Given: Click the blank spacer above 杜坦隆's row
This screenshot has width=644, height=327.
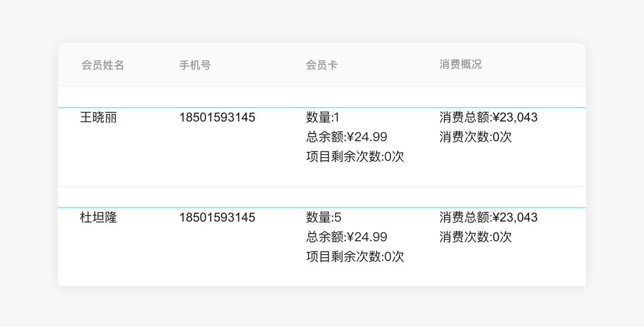Looking at the screenshot, I should (322, 197).
